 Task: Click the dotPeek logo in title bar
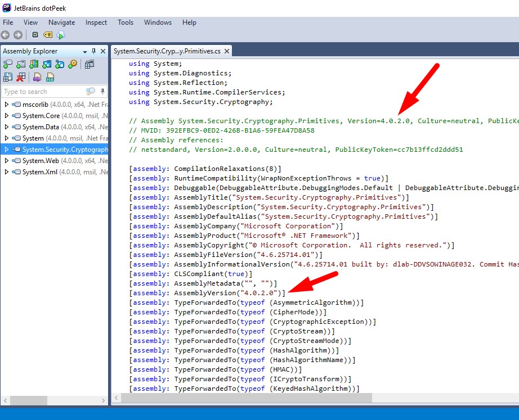[7, 8]
